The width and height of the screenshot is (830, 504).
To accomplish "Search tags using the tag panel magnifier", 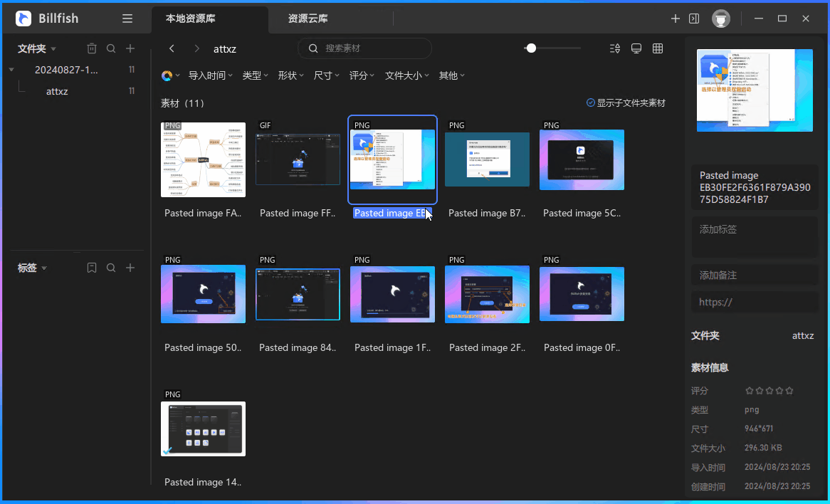I will pyautogui.click(x=110, y=268).
